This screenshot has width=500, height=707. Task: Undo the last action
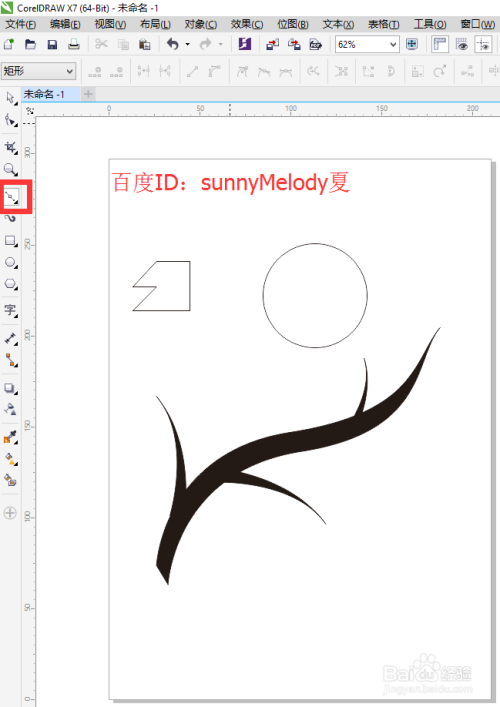tap(173, 44)
